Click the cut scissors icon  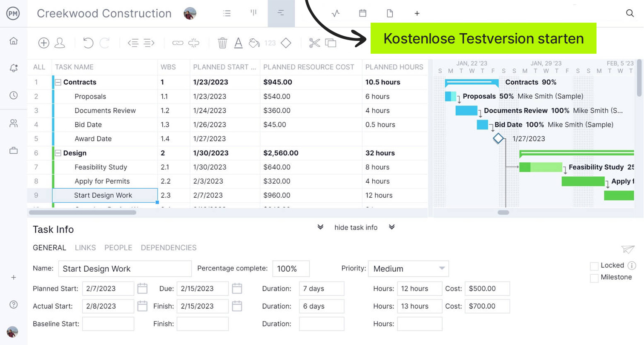(x=315, y=43)
